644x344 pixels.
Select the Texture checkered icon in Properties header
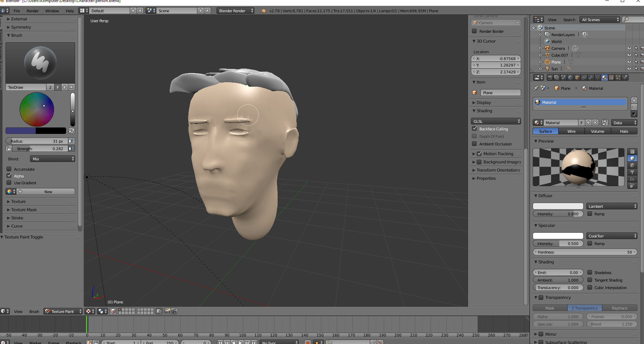click(x=611, y=77)
